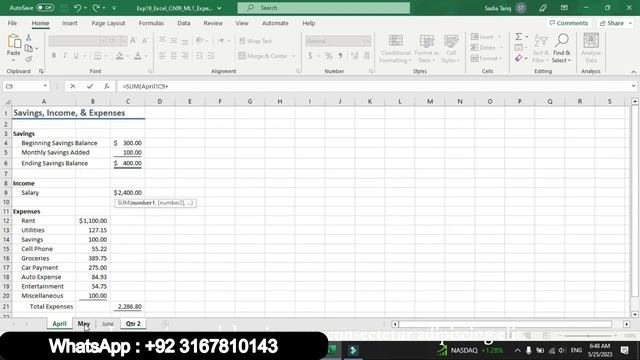Click the Borders icon

pos(98,56)
